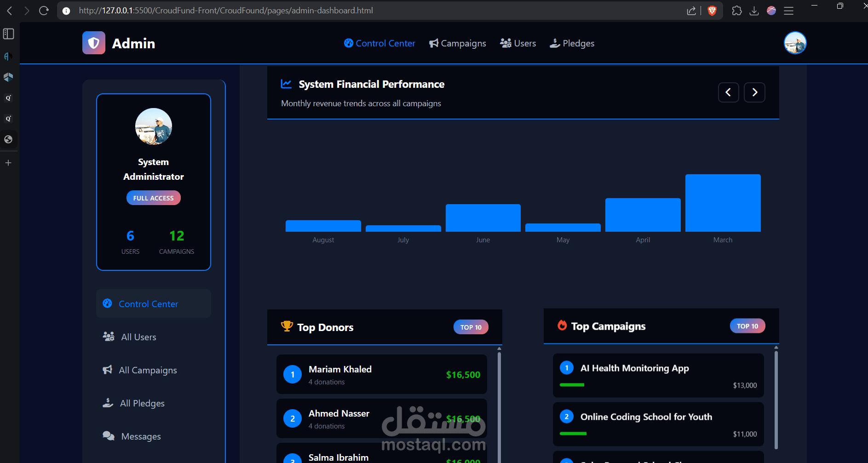Image resolution: width=868 pixels, height=463 pixels.
Task: Open the browser extensions puzzle icon
Action: [x=737, y=11]
